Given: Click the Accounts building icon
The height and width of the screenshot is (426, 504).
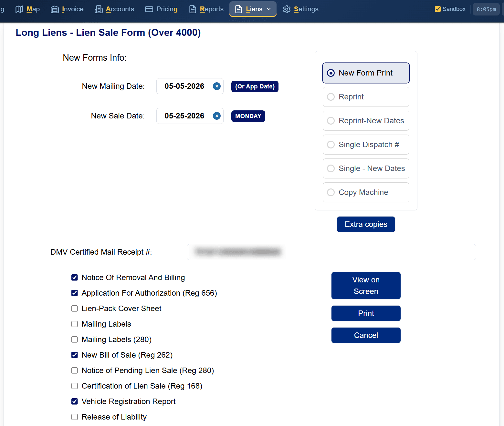Looking at the screenshot, I should [x=99, y=9].
